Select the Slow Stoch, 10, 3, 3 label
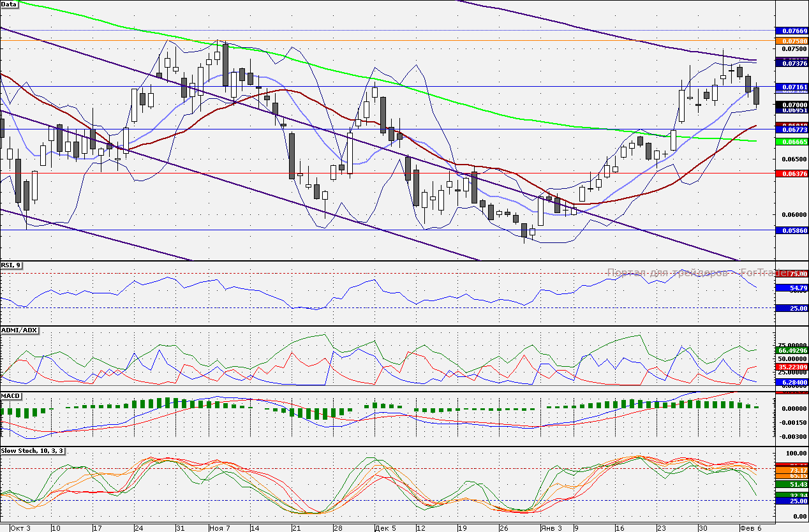 point(33,451)
